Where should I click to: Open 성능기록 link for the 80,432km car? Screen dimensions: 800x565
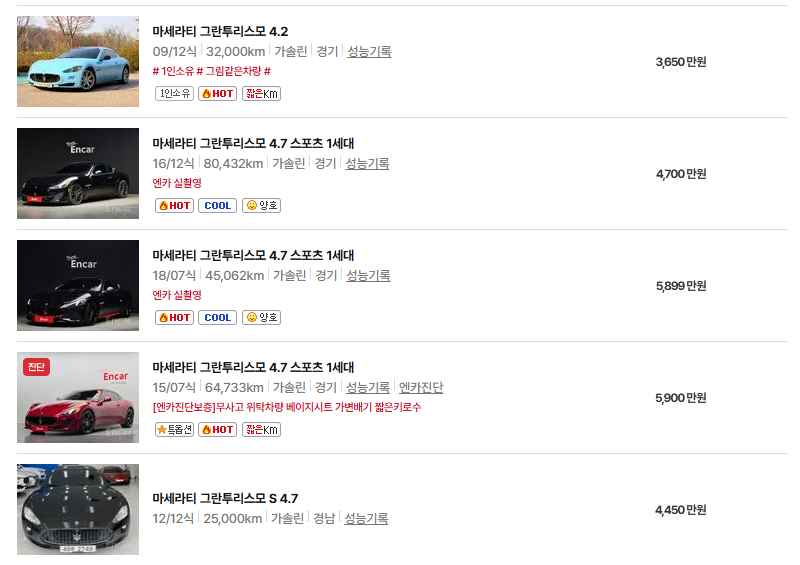(367, 163)
